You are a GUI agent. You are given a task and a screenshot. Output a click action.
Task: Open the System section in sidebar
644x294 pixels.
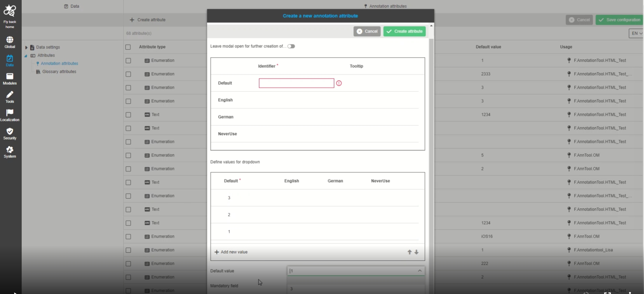click(x=10, y=152)
